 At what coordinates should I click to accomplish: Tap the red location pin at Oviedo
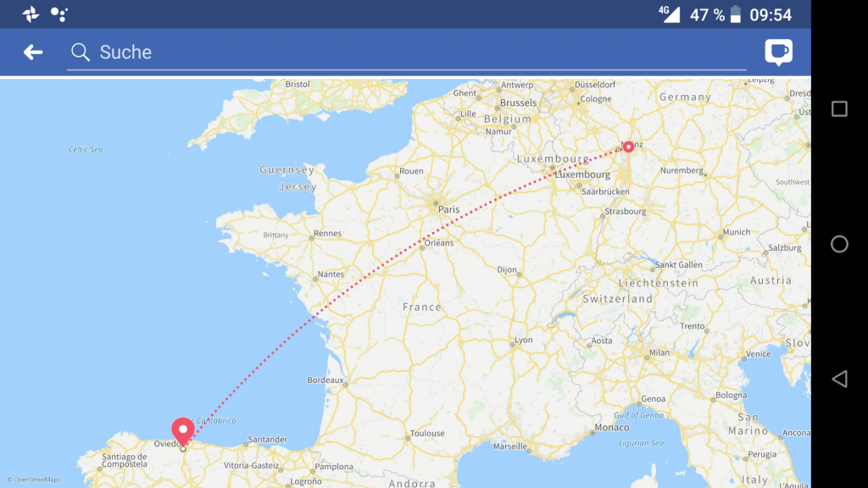(183, 431)
